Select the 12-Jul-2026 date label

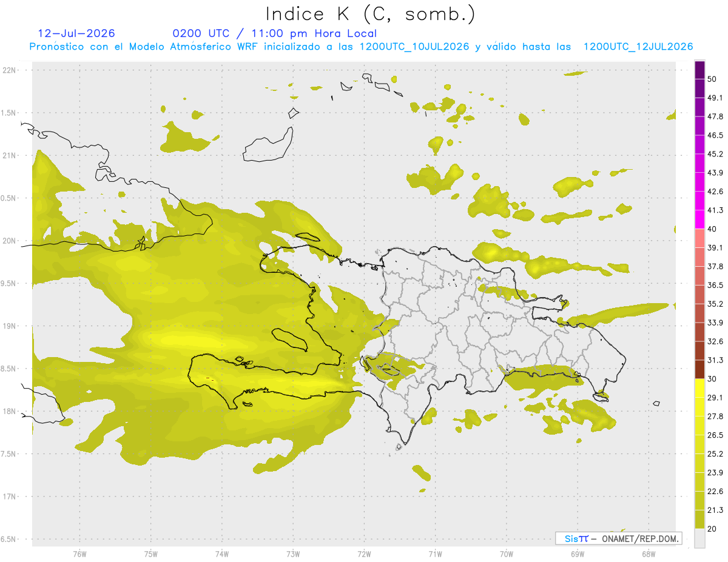coord(76,33)
